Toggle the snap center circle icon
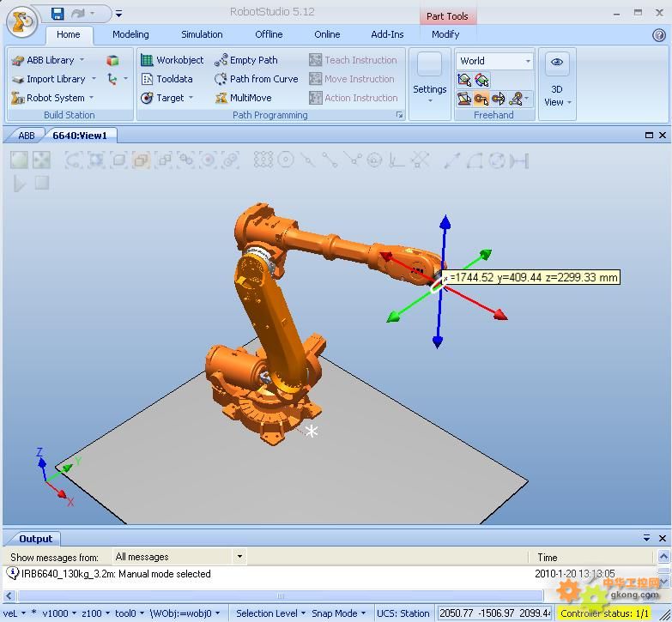This screenshot has width=672, height=622. (286, 160)
